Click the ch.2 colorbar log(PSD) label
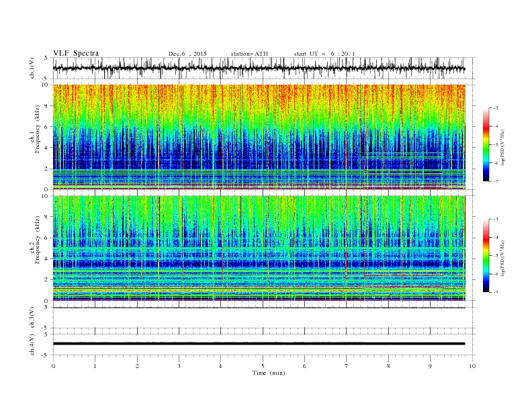 click(502, 258)
